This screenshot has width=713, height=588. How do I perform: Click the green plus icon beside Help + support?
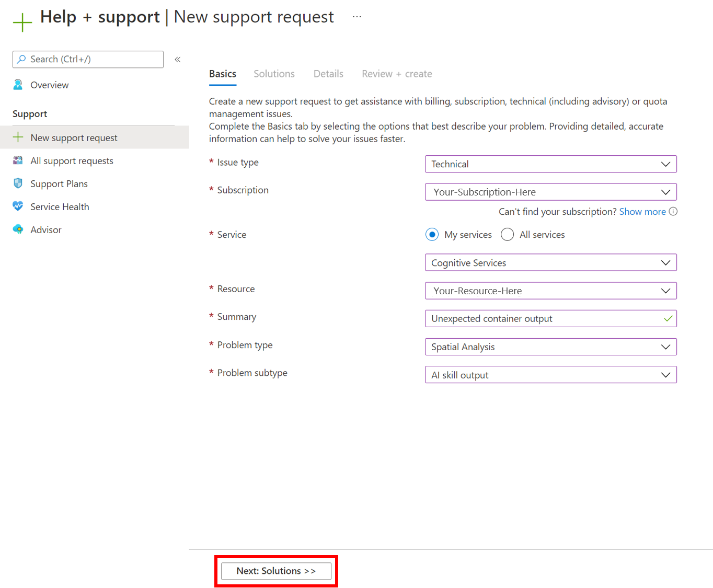point(22,22)
